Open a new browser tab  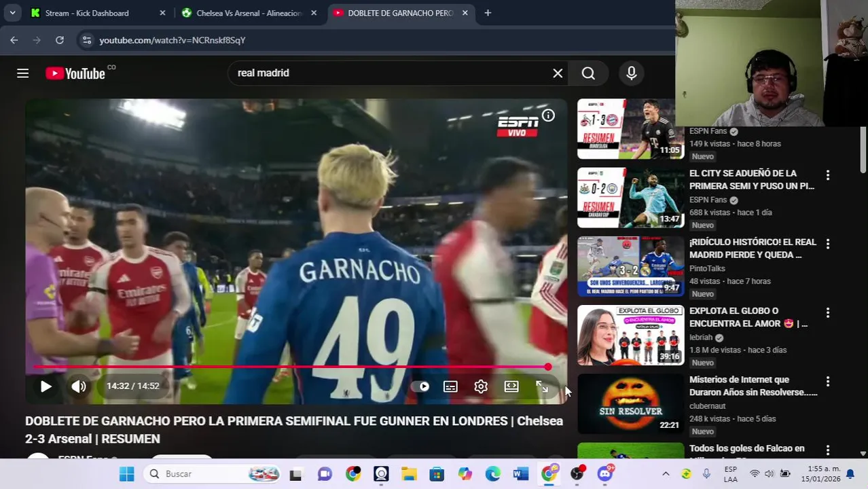pos(488,13)
